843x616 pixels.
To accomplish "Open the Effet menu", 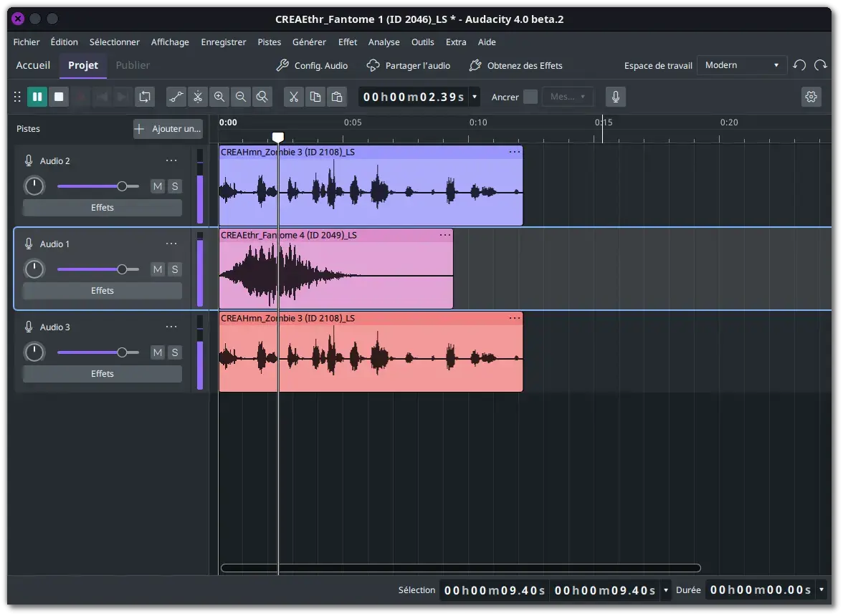I will point(348,42).
